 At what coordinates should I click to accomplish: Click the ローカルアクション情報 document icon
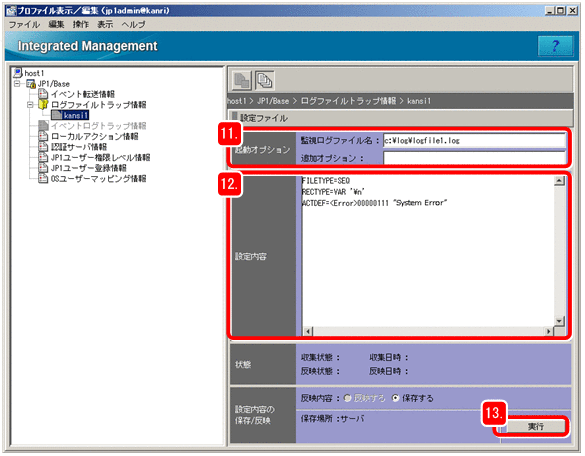tap(43, 136)
